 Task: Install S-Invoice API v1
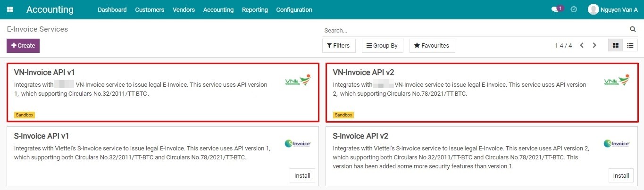click(302, 175)
